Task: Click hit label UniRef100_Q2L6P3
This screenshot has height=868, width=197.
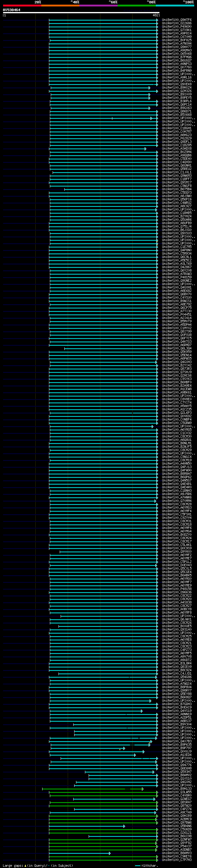Action: pos(177,413)
